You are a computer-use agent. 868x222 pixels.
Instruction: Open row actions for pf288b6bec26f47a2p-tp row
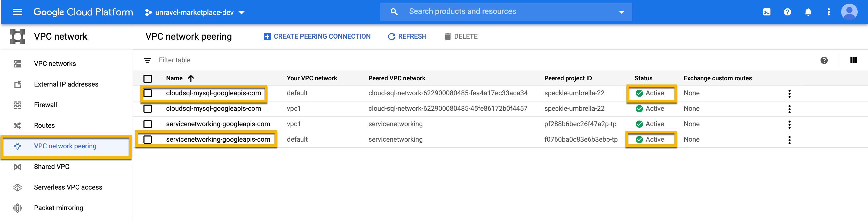click(x=789, y=124)
